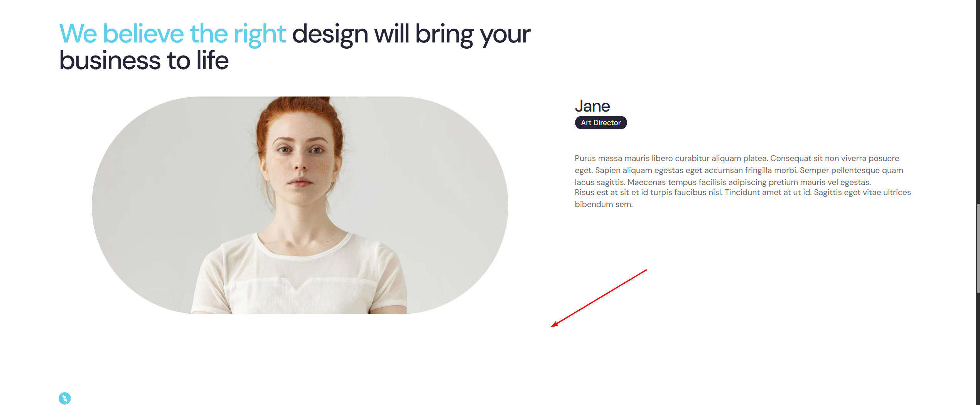Click the horizontal divider line above the footer
This screenshot has width=980, height=405.
[487, 353]
